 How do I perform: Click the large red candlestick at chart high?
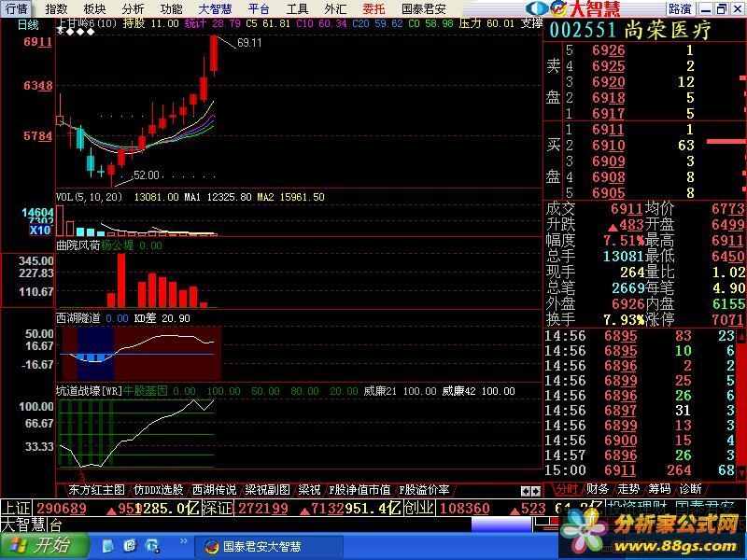[214, 53]
